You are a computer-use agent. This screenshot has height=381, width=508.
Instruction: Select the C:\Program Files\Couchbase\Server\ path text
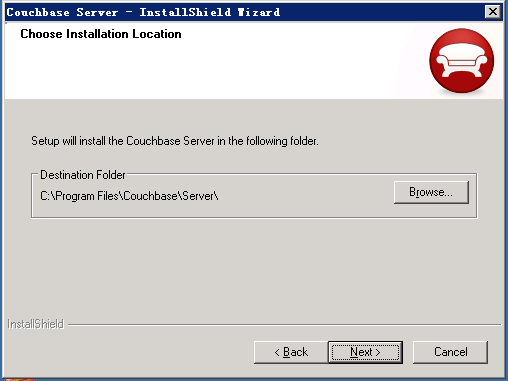coord(129,196)
